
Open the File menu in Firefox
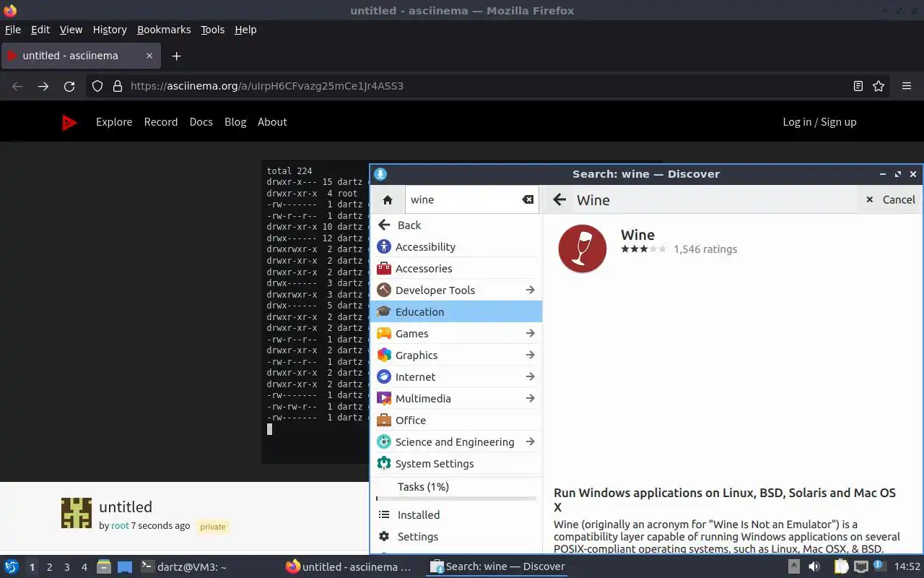(x=13, y=30)
